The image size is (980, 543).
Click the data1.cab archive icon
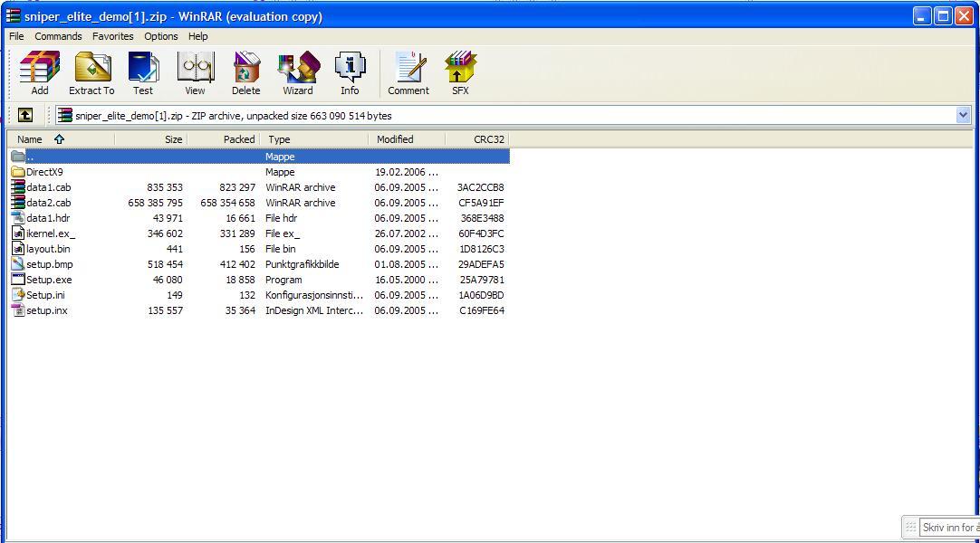18,187
